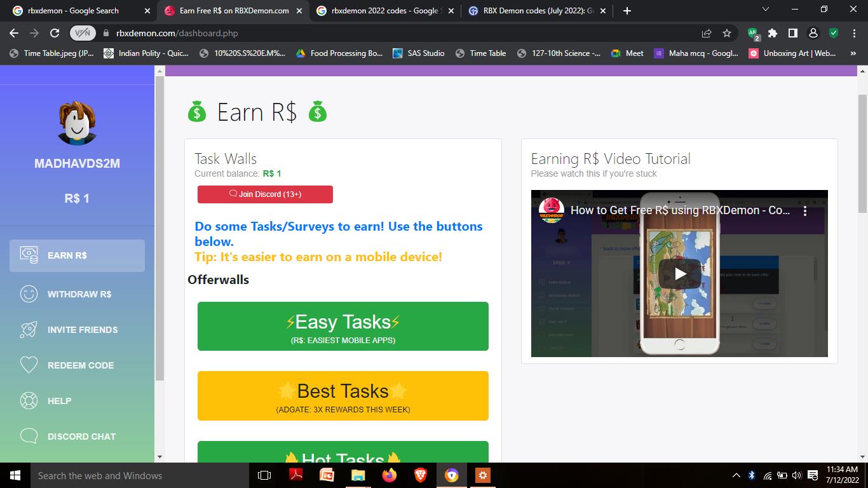Click the Join Discord (13+) button
868x488 pixels.
[265, 194]
